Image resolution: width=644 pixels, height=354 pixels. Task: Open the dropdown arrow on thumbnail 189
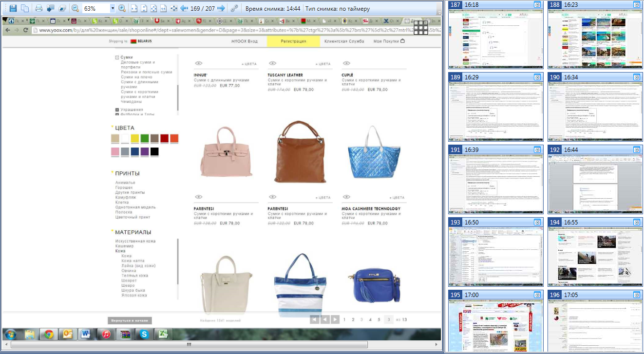tap(537, 77)
